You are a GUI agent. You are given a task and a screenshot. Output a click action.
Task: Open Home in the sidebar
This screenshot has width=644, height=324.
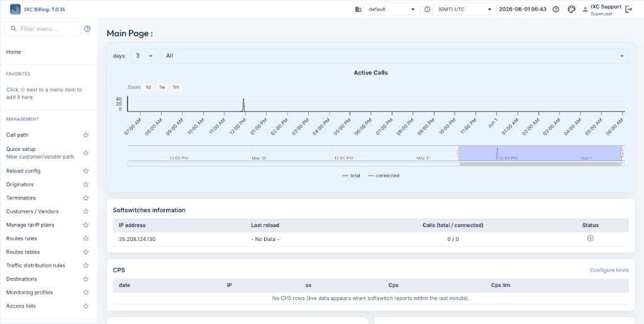(x=14, y=52)
